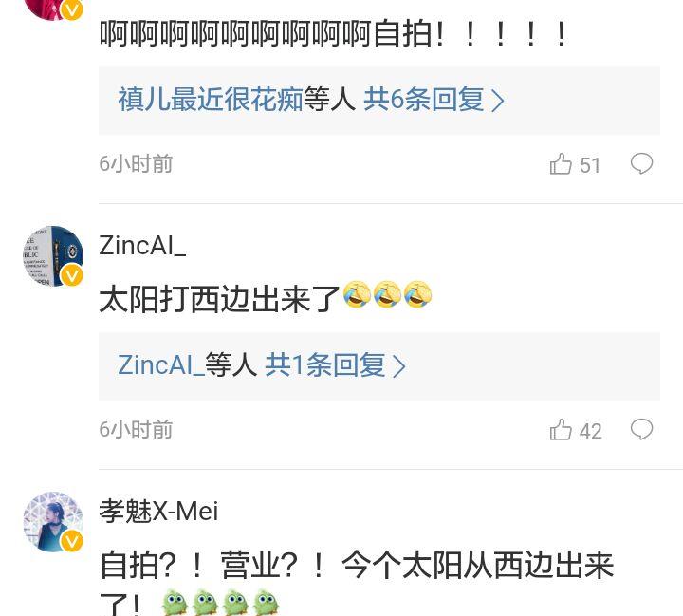Open ZincAl_ link in reply box
The height and width of the screenshot is (616, 683).
coord(161,364)
